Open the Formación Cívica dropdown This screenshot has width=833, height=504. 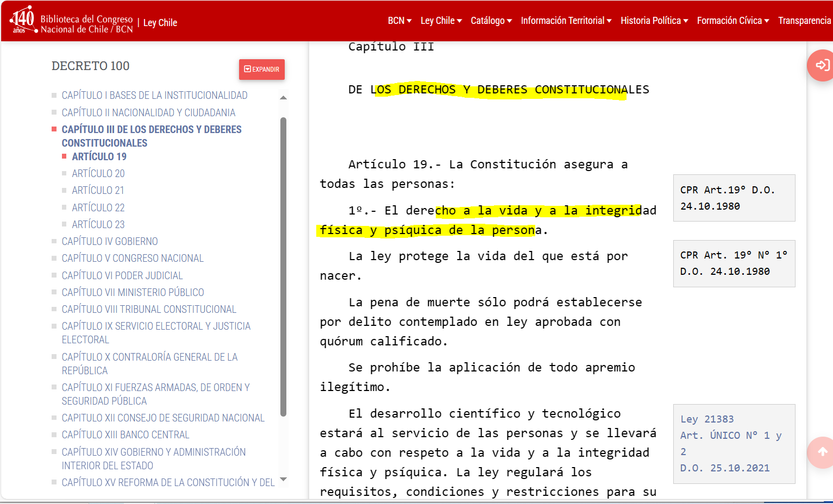tap(733, 21)
